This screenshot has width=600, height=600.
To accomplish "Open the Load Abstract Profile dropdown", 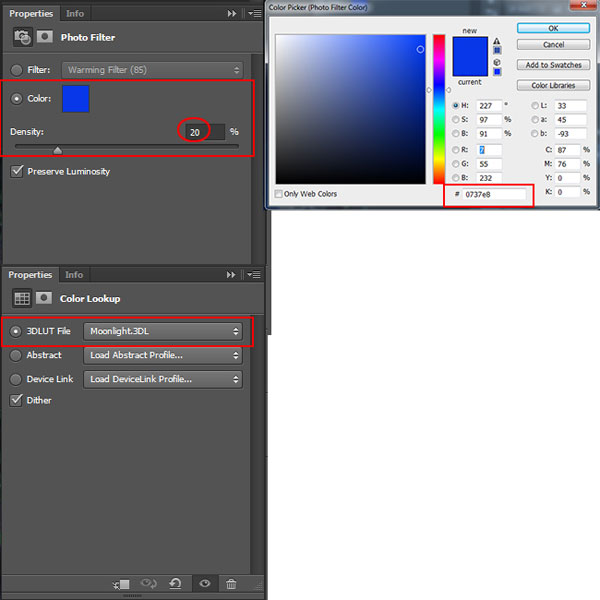I will click(x=163, y=355).
